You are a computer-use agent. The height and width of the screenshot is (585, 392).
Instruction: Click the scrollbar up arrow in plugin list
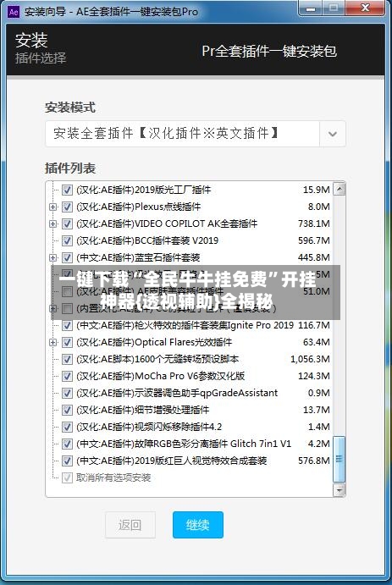pyautogui.click(x=339, y=189)
